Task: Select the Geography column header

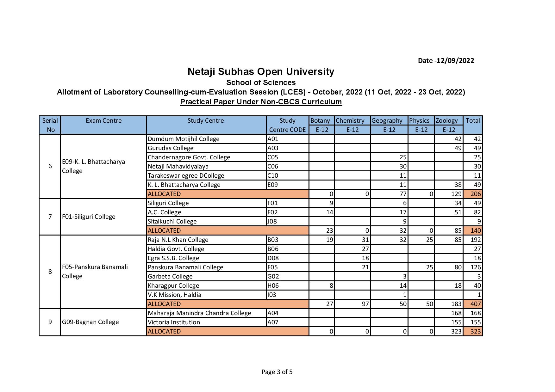Action: [387, 120]
